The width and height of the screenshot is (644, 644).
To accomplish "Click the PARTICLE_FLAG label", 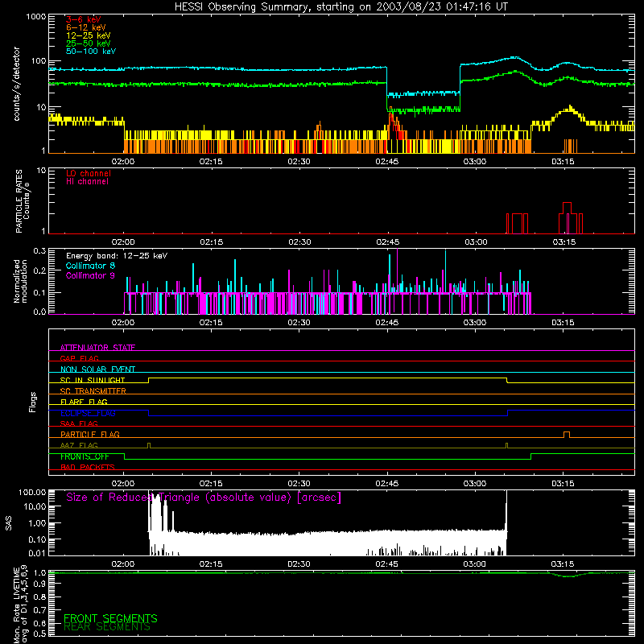I will tap(90, 434).
